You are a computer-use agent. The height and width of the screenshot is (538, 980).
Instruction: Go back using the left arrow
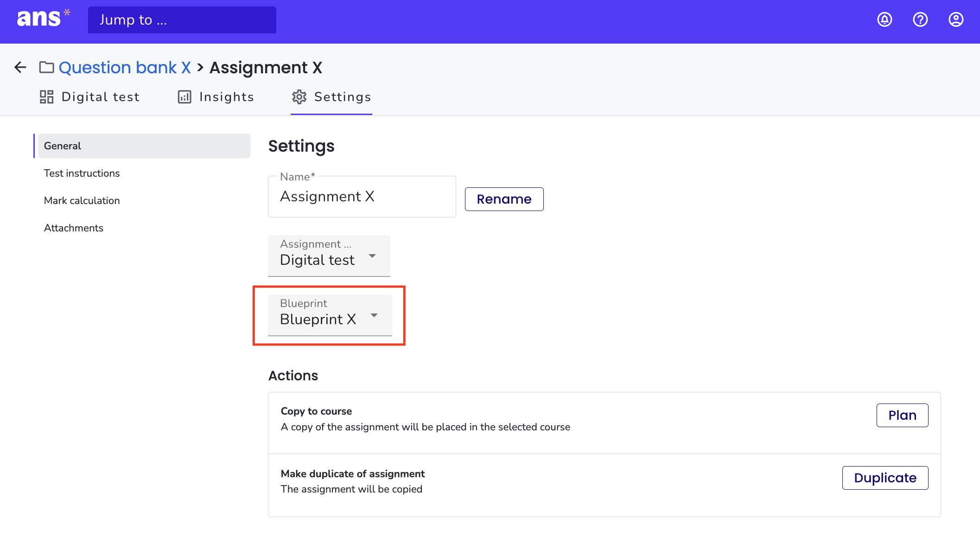20,67
